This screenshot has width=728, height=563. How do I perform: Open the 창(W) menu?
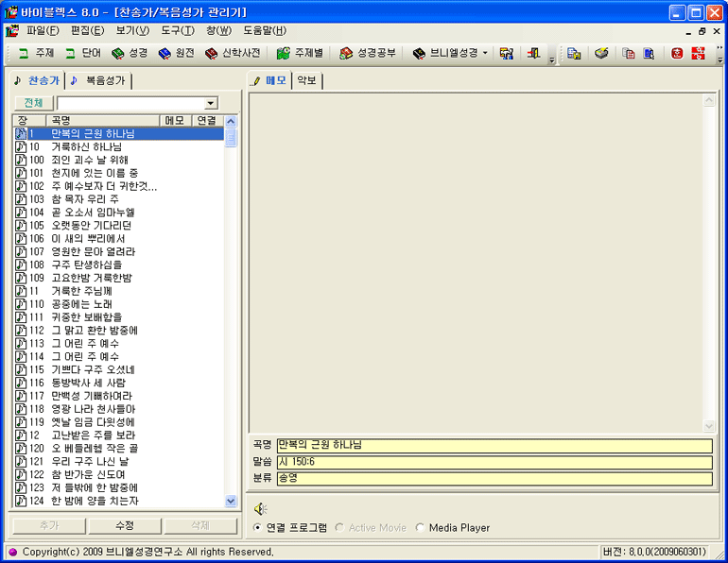coord(218,31)
